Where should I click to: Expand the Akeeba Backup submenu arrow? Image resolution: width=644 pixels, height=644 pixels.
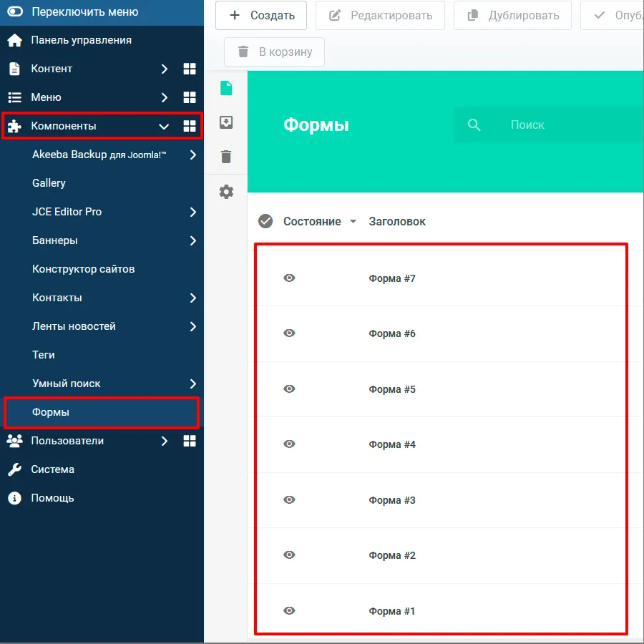[192, 155]
